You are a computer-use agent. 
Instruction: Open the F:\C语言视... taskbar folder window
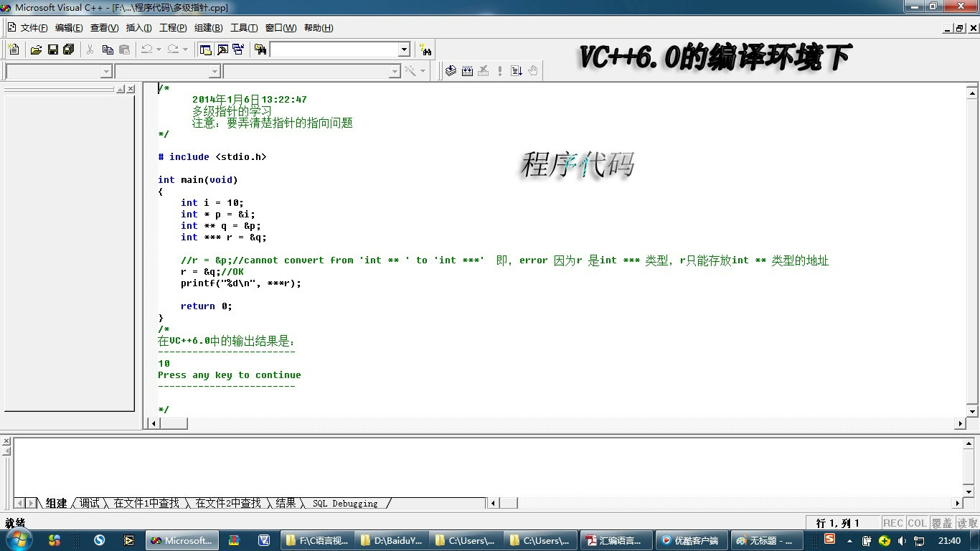pyautogui.click(x=317, y=540)
